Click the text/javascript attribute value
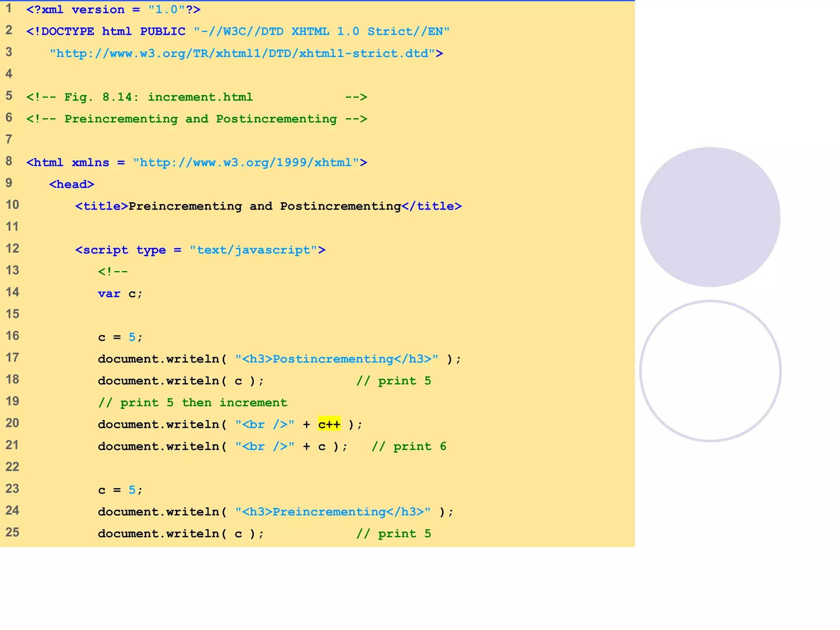This screenshot has height=630, width=840. pyautogui.click(x=253, y=250)
